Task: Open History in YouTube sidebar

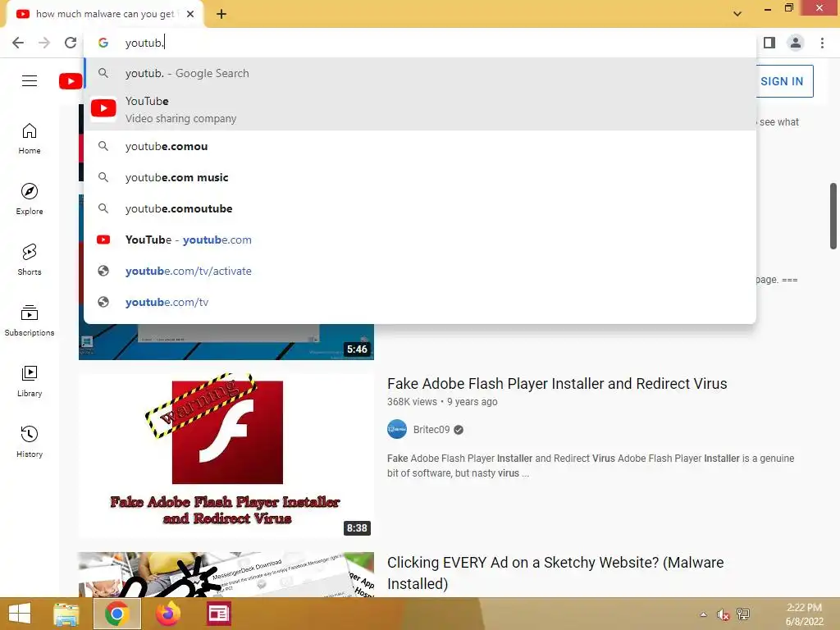Action: tap(30, 441)
